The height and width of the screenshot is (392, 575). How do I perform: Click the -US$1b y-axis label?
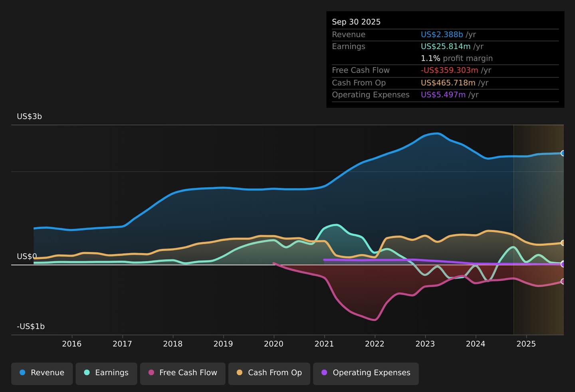tap(31, 327)
